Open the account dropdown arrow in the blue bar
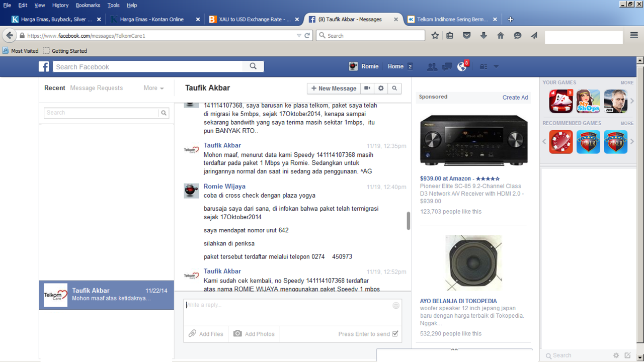 (x=496, y=67)
